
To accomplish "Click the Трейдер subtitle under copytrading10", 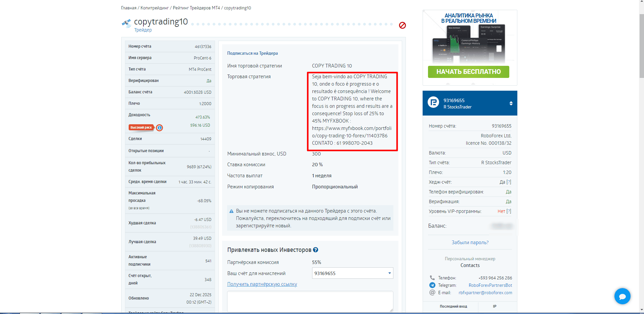I will click(143, 30).
